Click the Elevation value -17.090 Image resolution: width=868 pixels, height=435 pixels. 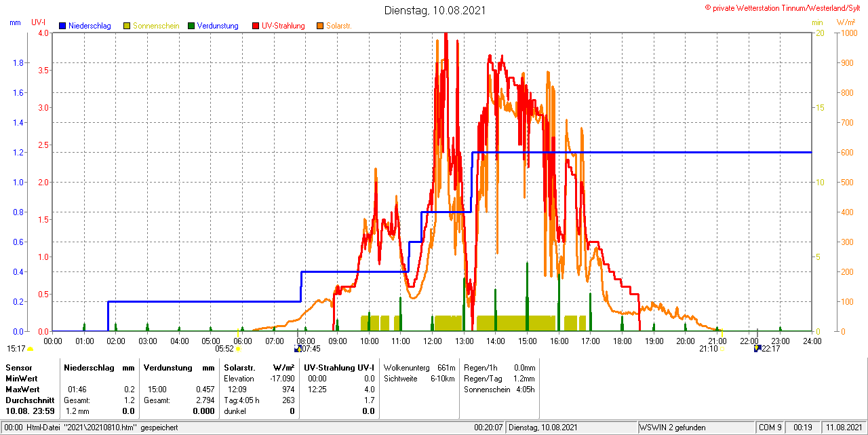(x=281, y=379)
